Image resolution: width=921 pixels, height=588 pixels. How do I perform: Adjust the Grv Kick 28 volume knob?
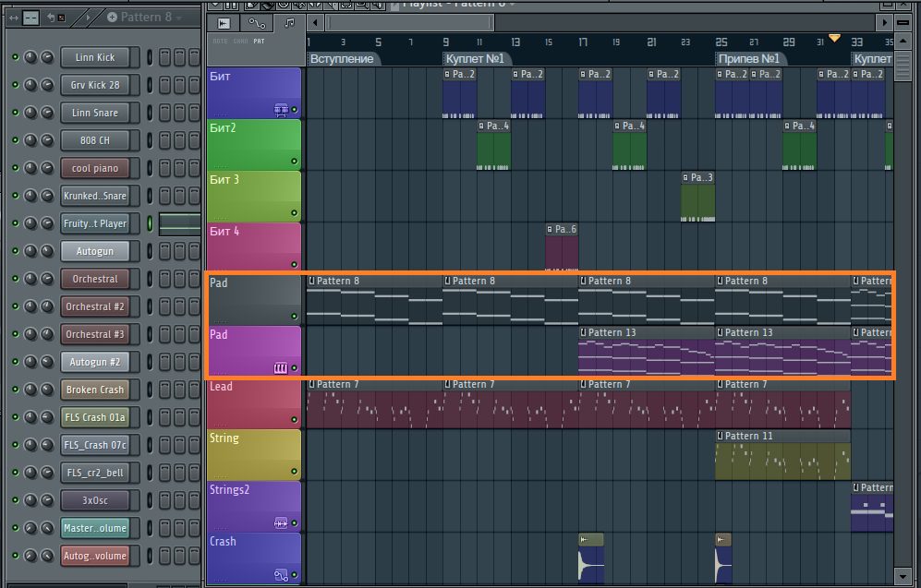47,85
